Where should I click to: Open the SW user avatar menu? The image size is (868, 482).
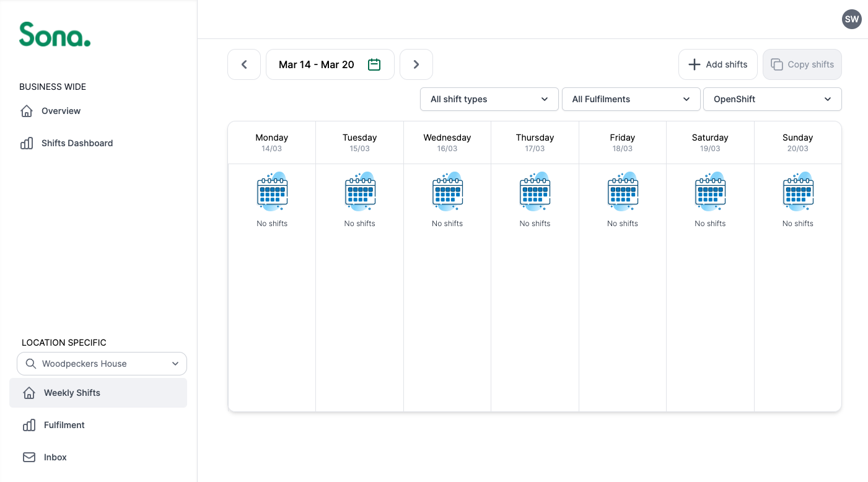pyautogui.click(x=852, y=19)
